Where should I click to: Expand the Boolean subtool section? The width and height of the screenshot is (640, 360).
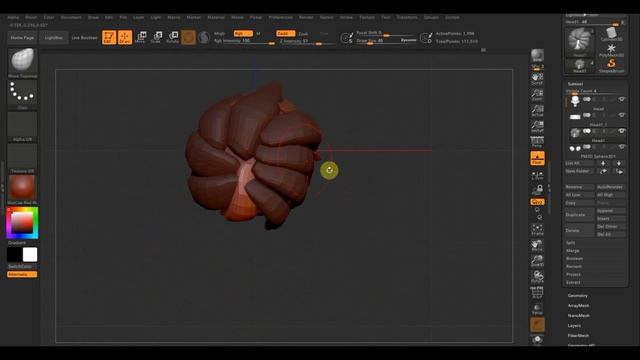pyautogui.click(x=574, y=258)
